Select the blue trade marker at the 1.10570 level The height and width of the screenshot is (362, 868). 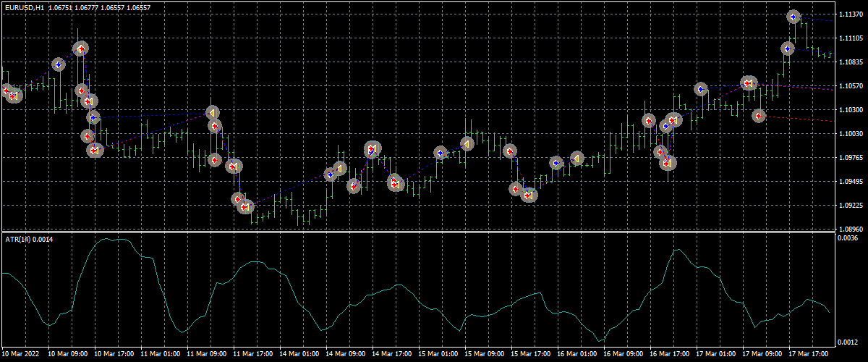pos(701,89)
